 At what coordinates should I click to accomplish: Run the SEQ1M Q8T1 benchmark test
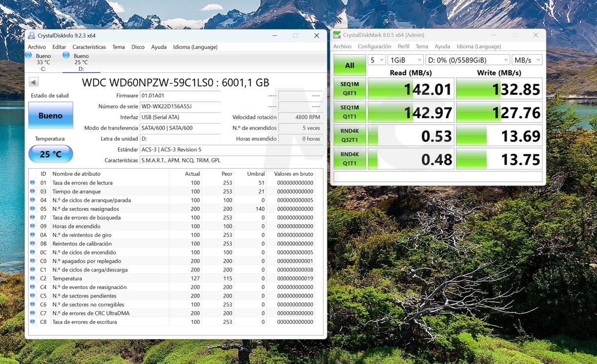pos(350,89)
